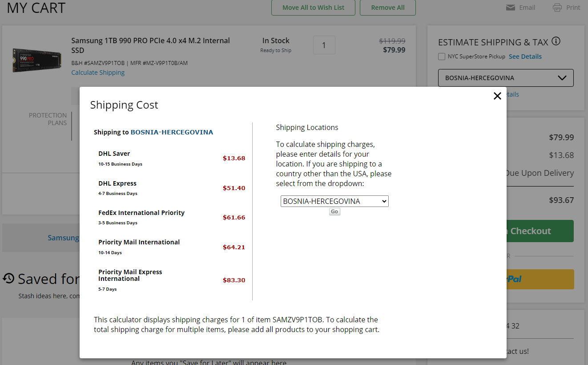Open Shipping Locations country select box

tap(334, 201)
